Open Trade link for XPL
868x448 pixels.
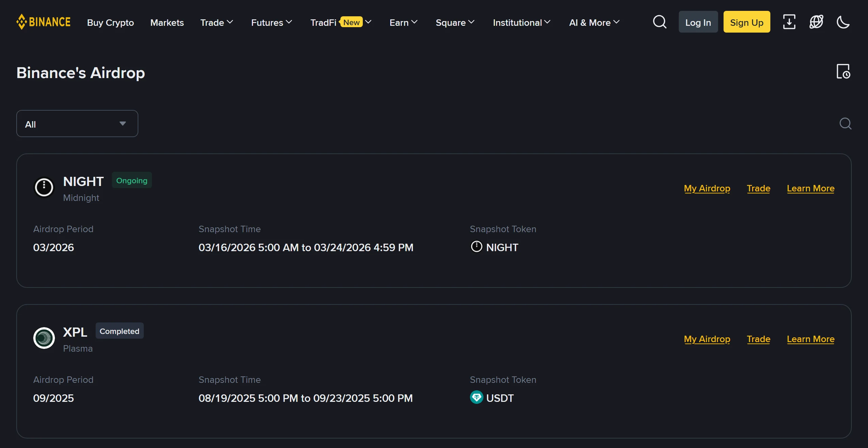coord(758,339)
